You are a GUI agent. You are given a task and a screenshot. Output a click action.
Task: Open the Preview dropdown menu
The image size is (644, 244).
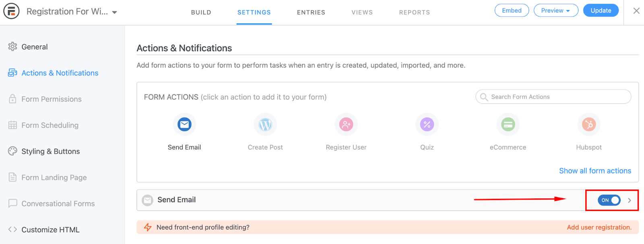555,10
